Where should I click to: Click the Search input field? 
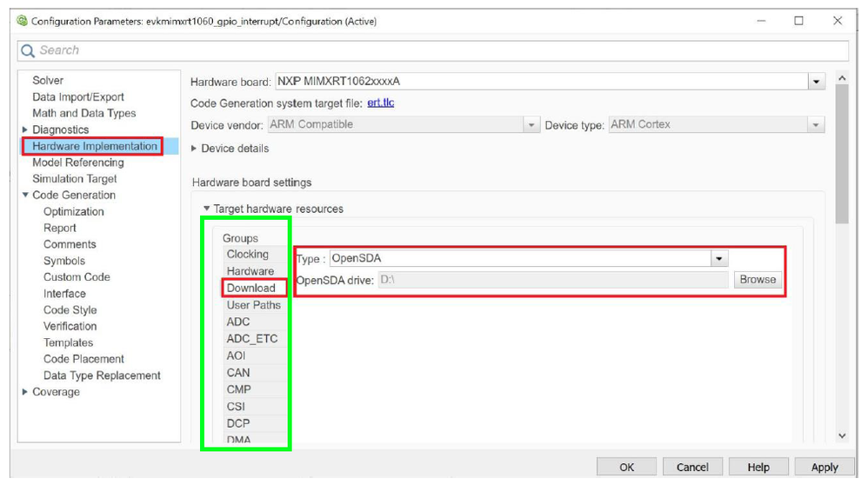tap(433, 50)
